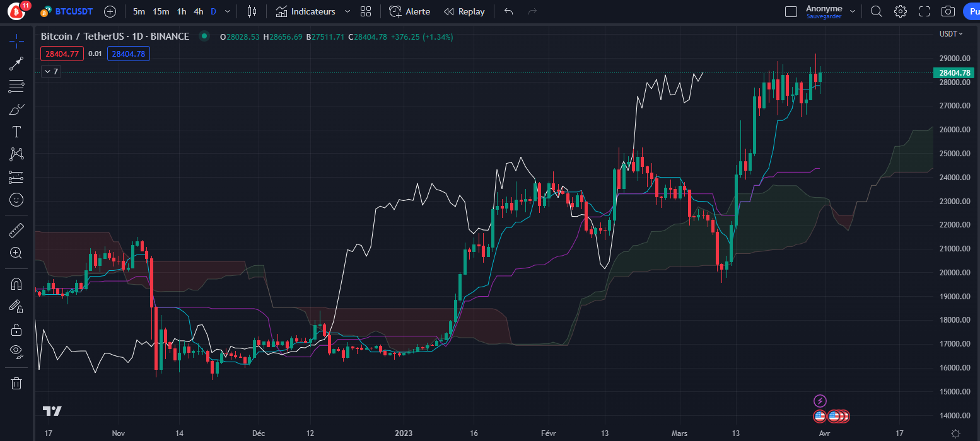Toggle drawing lock with the padlock icon
Viewport: 980px width, 441px height.
(x=16, y=329)
